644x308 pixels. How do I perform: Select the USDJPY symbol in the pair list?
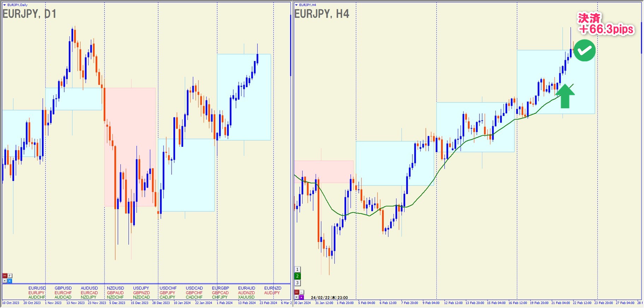[141, 288]
